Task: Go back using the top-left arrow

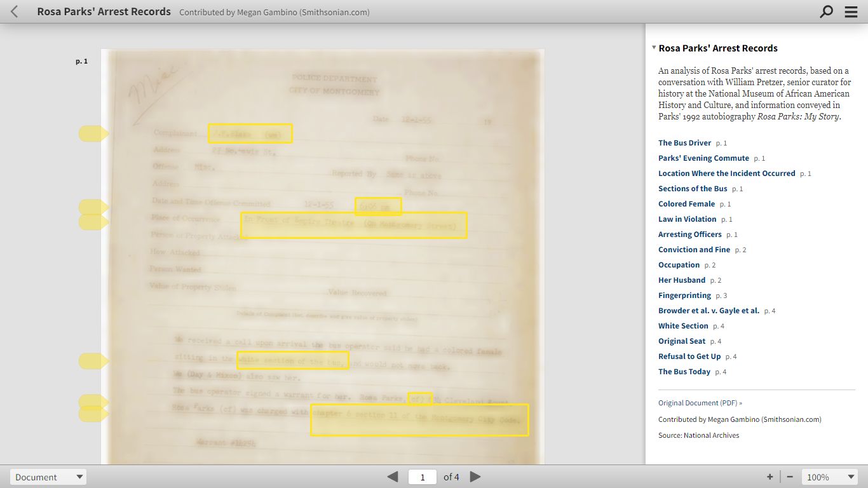Action: point(15,11)
